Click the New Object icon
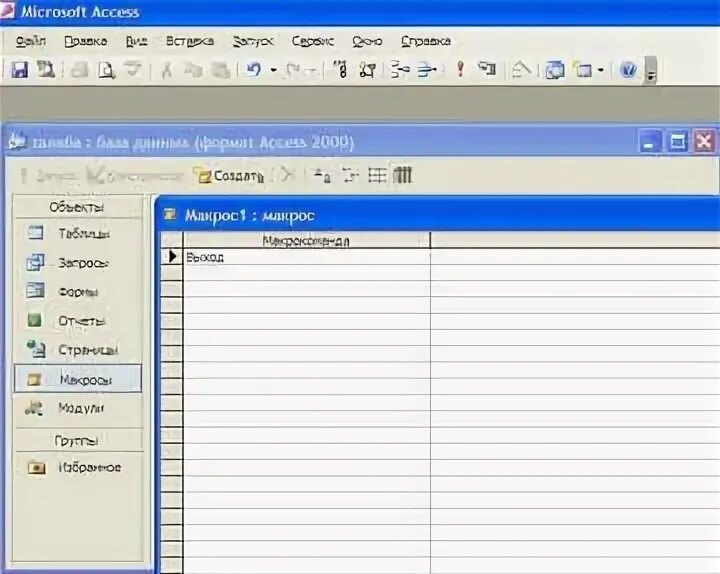The image size is (720, 574). (x=583, y=70)
